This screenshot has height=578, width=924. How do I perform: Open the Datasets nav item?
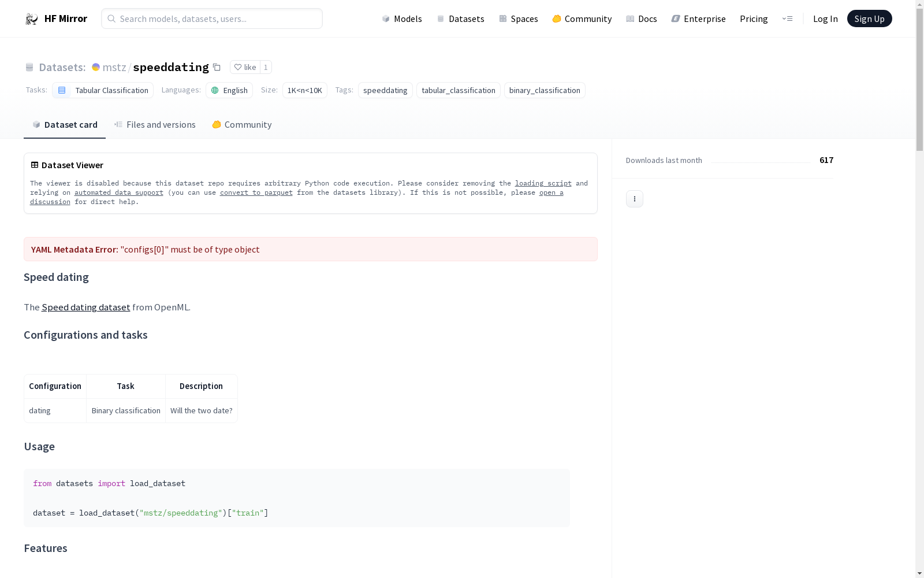point(460,18)
